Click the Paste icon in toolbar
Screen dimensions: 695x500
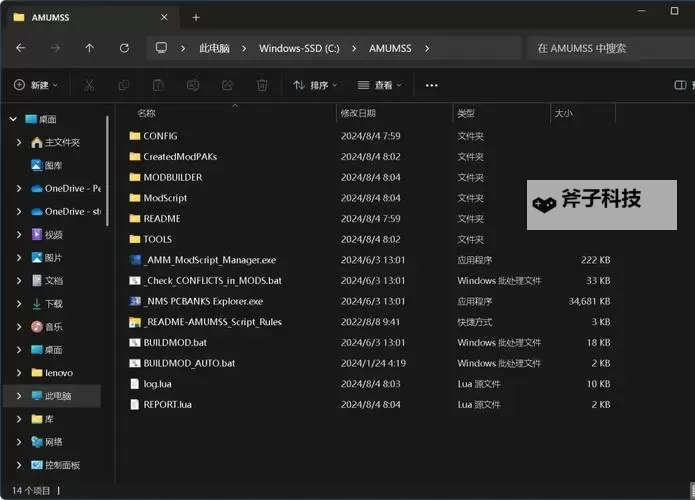point(158,85)
